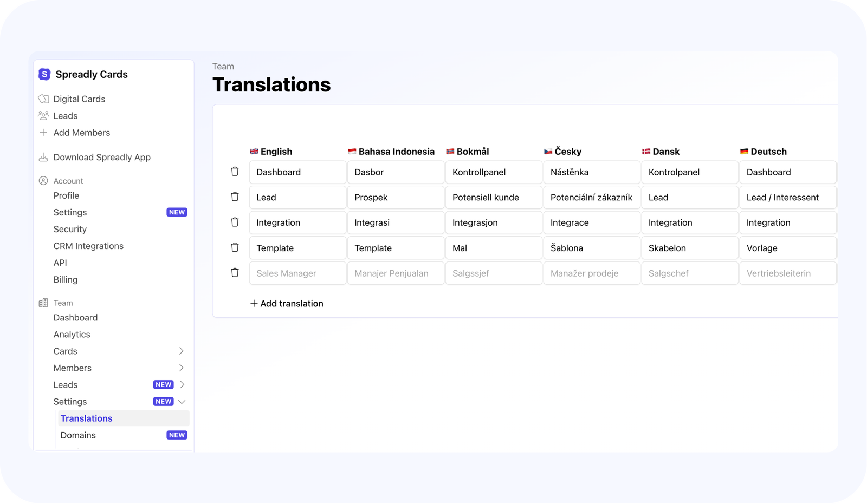Screen dimensions: 867x504
Task: Click trash icon beside Lead row
Action: point(235,197)
